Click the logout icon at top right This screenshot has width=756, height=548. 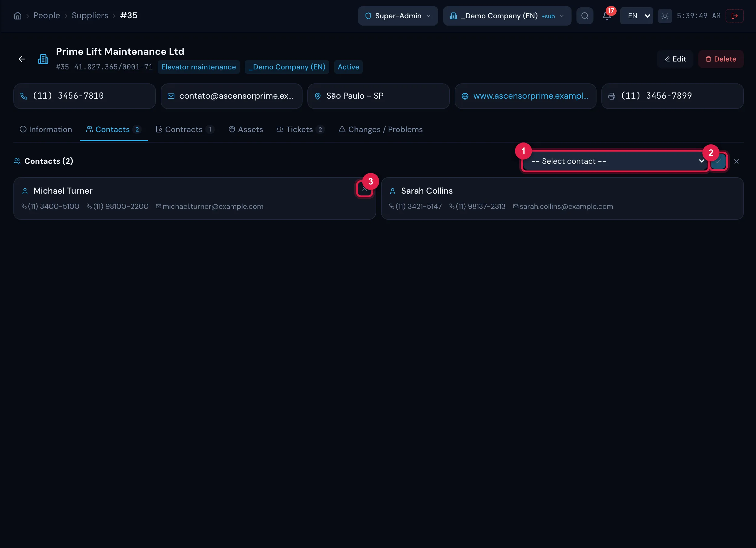pos(734,16)
